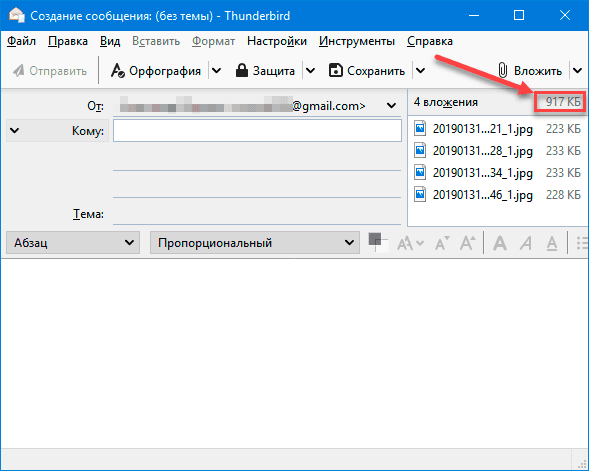Select attachment 20190131...46_1.jpg
Viewport: 589px width, 471px height.
pyautogui.click(x=498, y=195)
